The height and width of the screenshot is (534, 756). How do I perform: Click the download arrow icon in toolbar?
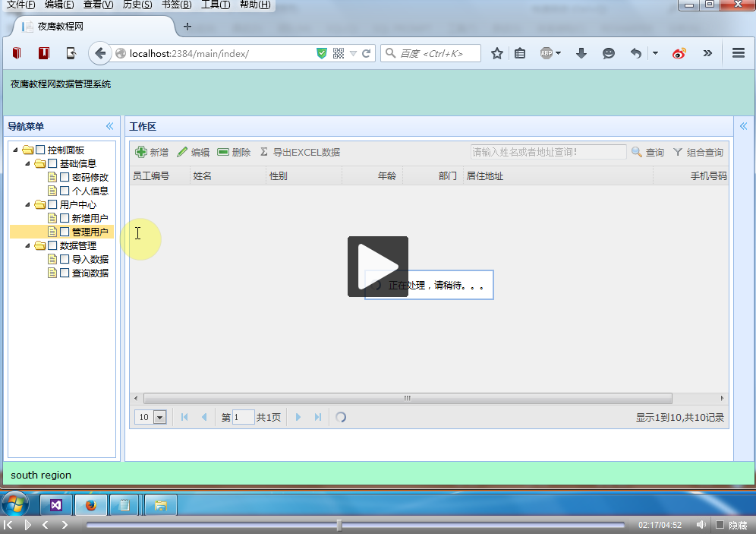tap(581, 53)
